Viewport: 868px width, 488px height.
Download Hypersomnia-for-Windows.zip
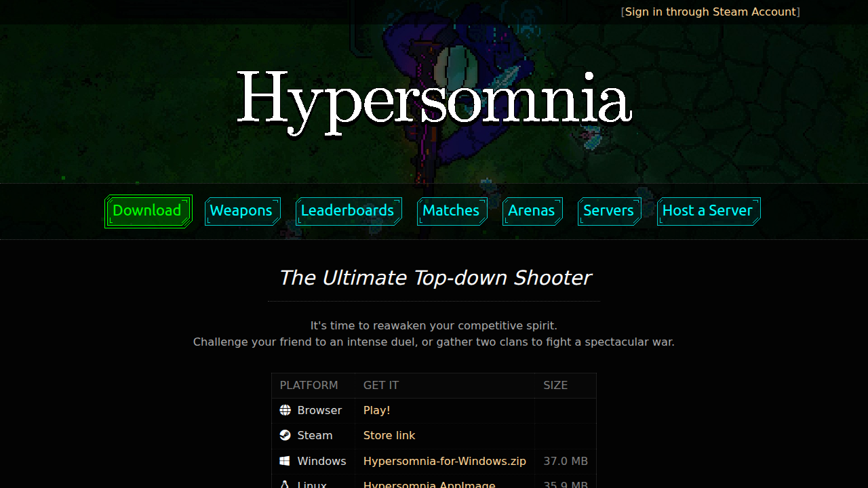(x=445, y=461)
